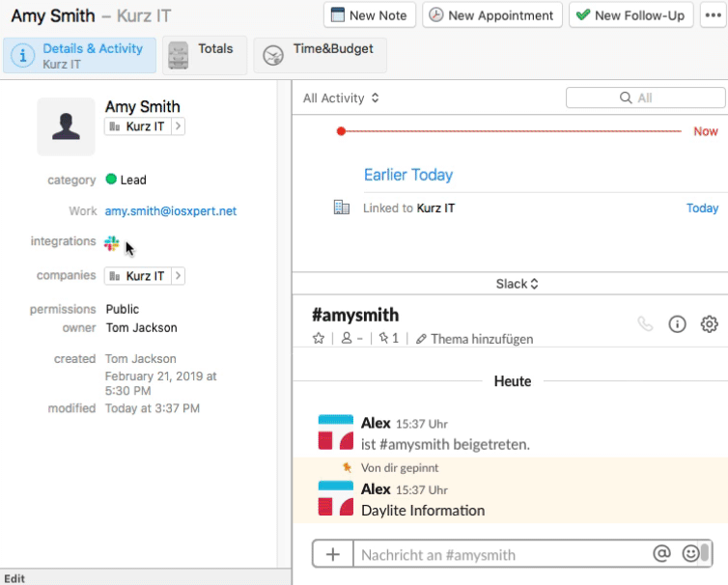Click Alex's avatar on join message
Image resolution: width=728 pixels, height=585 pixels.
[x=336, y=432]
